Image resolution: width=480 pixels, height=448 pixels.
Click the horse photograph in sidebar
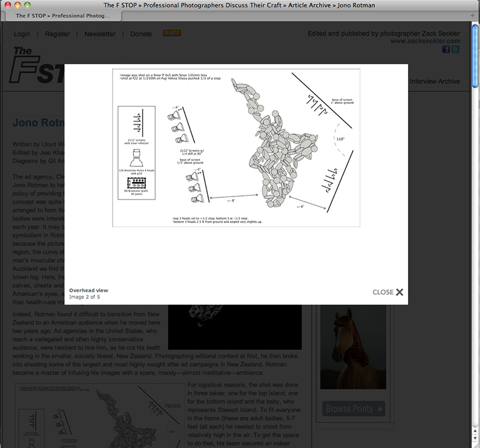tap(353, 347)
